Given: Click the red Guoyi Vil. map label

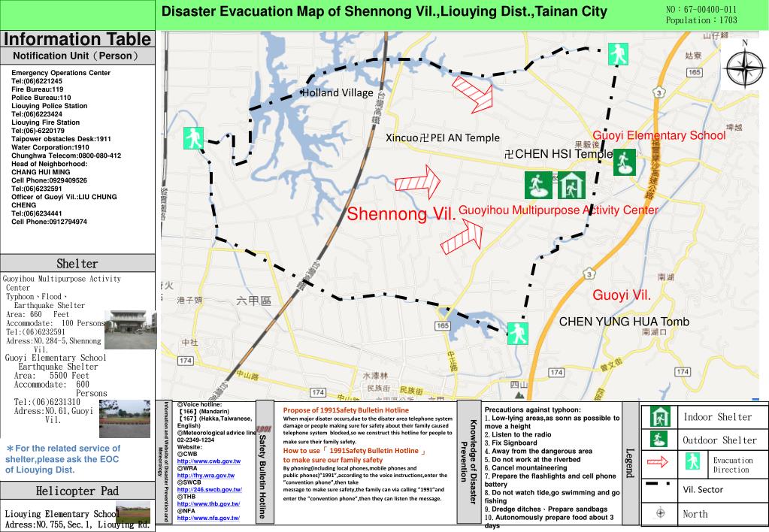Looking at the screenshot, I should (x=622, y=295).
